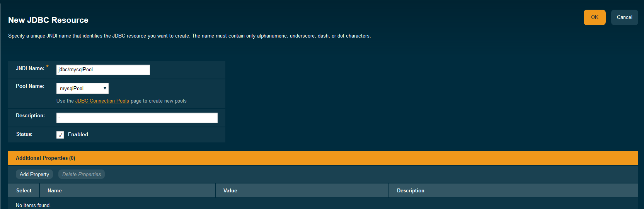Sort by the Name column header
The height and width of the screenshot is (209, 644).
(x=55, y=190)
